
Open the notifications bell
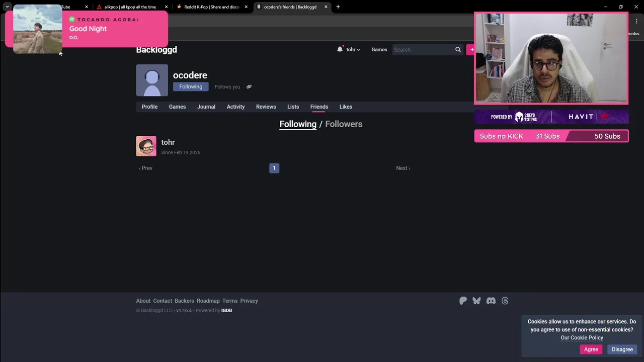(340, 49)
